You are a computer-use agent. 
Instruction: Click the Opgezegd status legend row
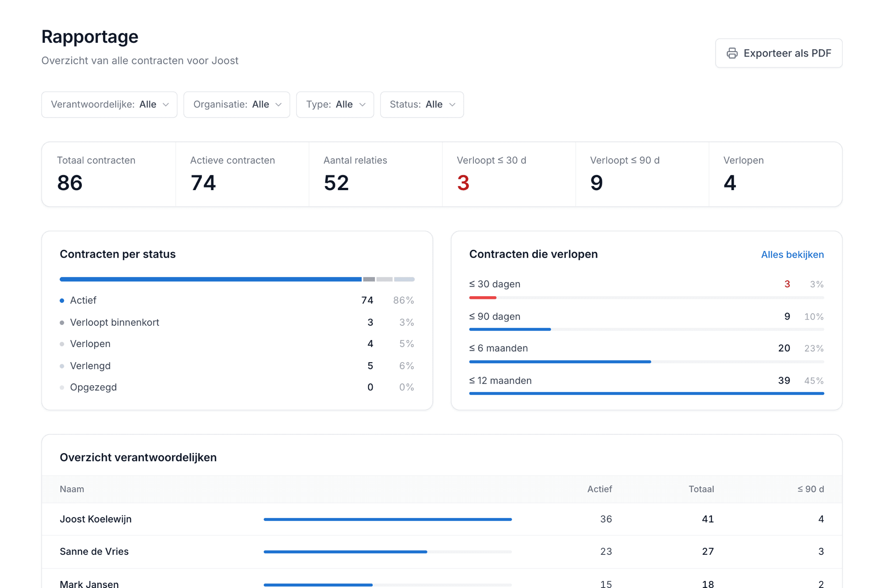pos(237,387)
